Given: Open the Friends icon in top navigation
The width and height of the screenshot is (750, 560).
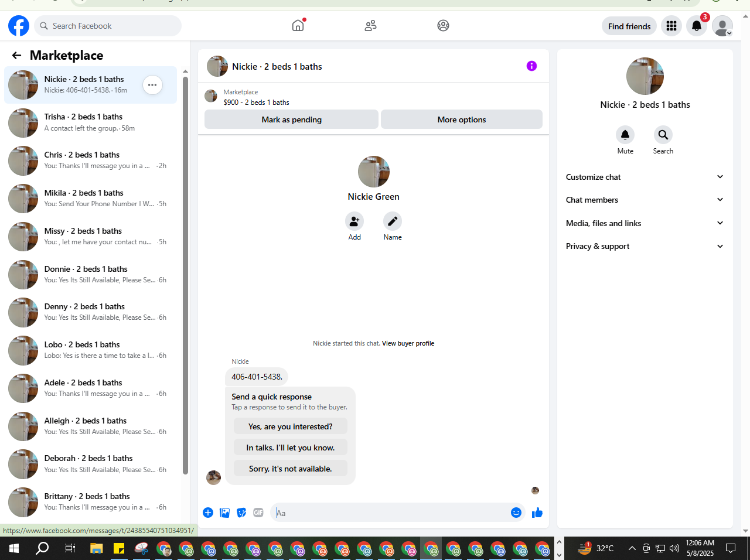Looking at the screenshot, I should tap(370, 26).
